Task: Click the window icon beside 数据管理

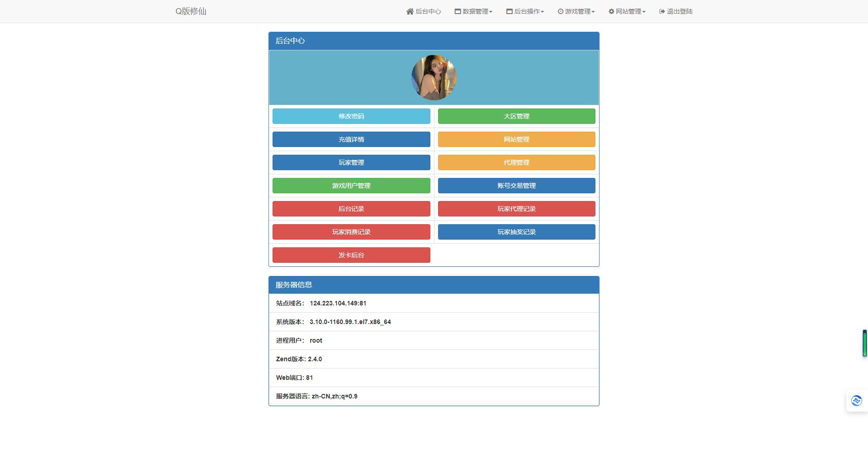Action: (458, 11)
